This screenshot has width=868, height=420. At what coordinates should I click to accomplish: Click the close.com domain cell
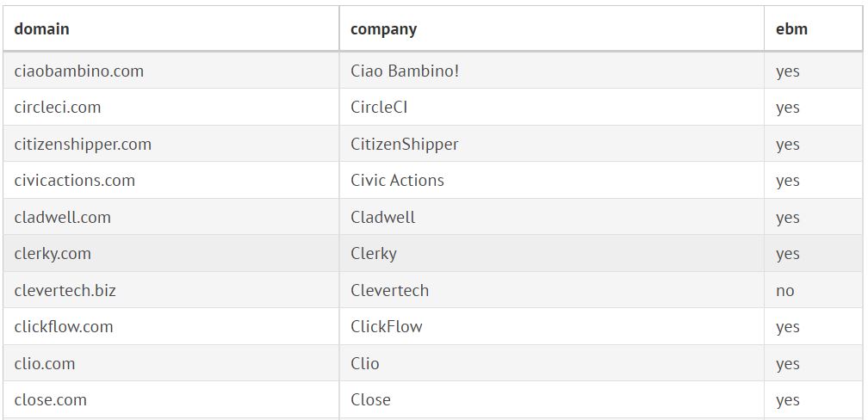[x=51, y=400]
